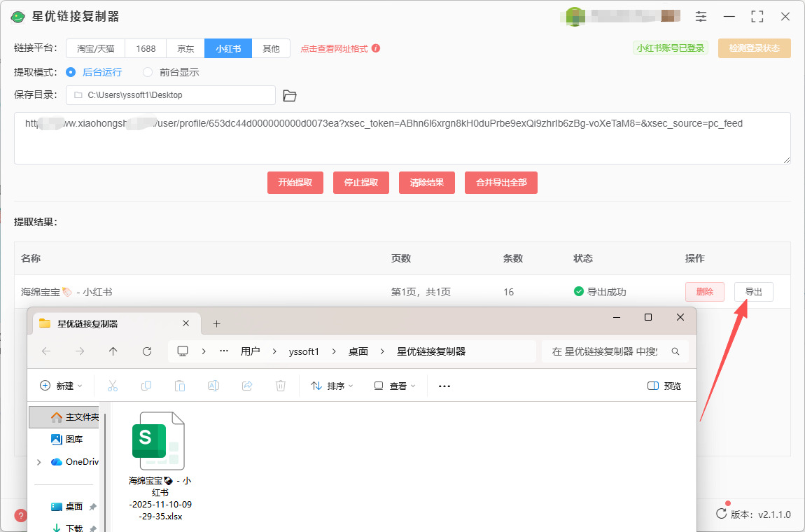Image resolution: width=805 pixels, height=532 pixels.
Task: Expand the chevron after 用户 breadcrumb
Action: pos(274,352)
